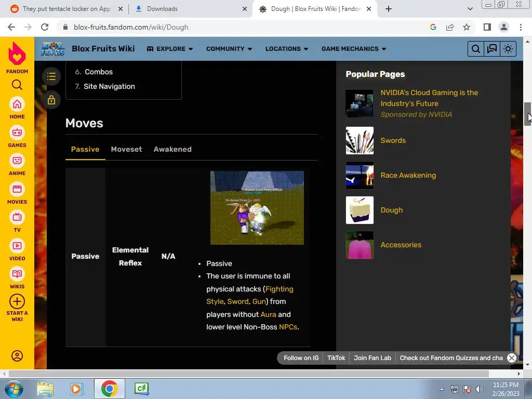Click the volume speaker tray icon
Viewport: 532px width, 399px height.
click(480, 389)
